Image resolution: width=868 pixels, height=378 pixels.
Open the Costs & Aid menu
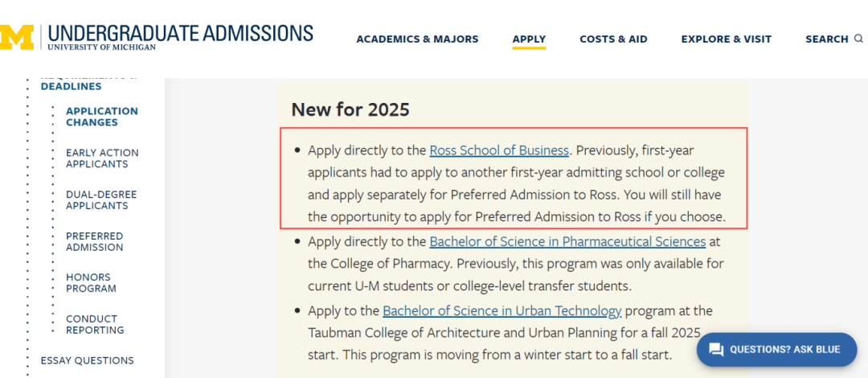click(613, 39)
